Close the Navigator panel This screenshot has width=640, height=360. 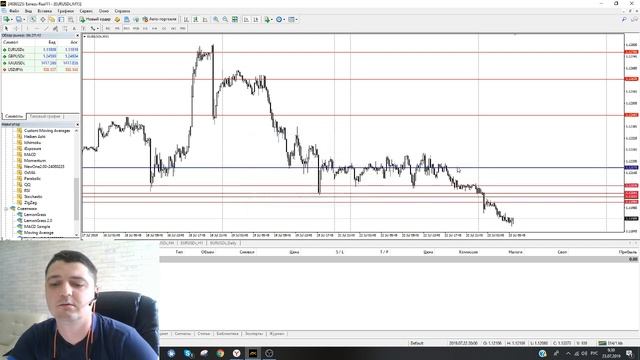click(x=78, y=124)
